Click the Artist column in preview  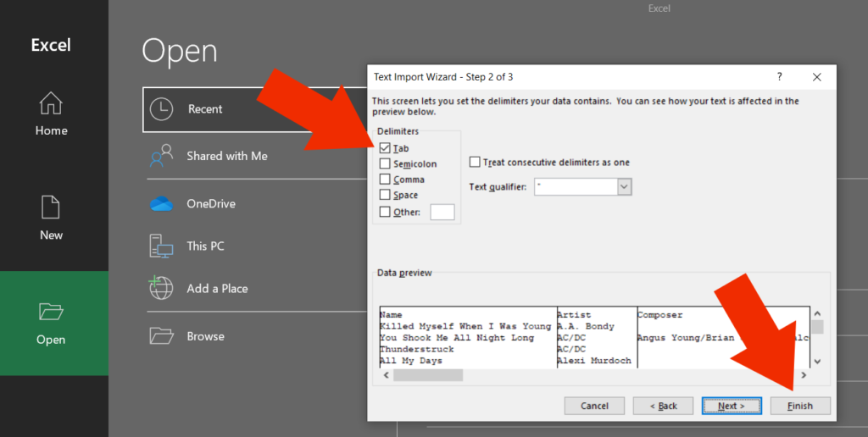pyautogui.click(x=574, y=315)
